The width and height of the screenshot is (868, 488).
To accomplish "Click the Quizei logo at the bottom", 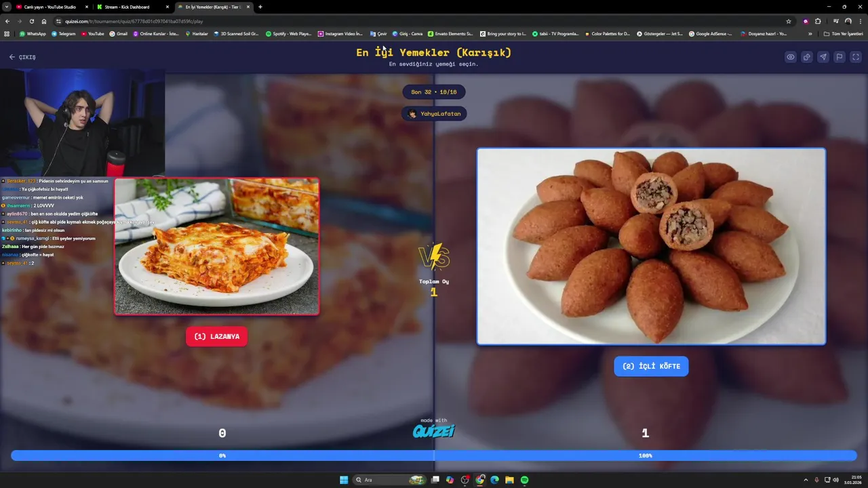I will coord(434,431).
